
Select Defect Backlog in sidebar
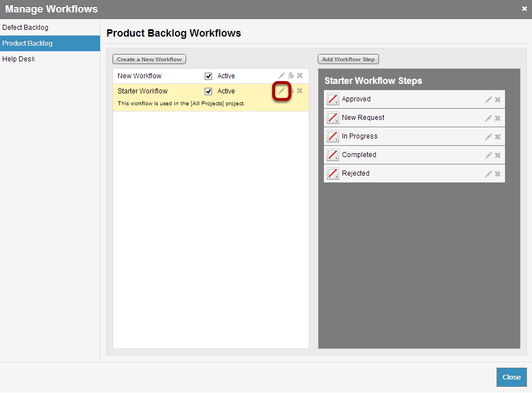(50, 28)
